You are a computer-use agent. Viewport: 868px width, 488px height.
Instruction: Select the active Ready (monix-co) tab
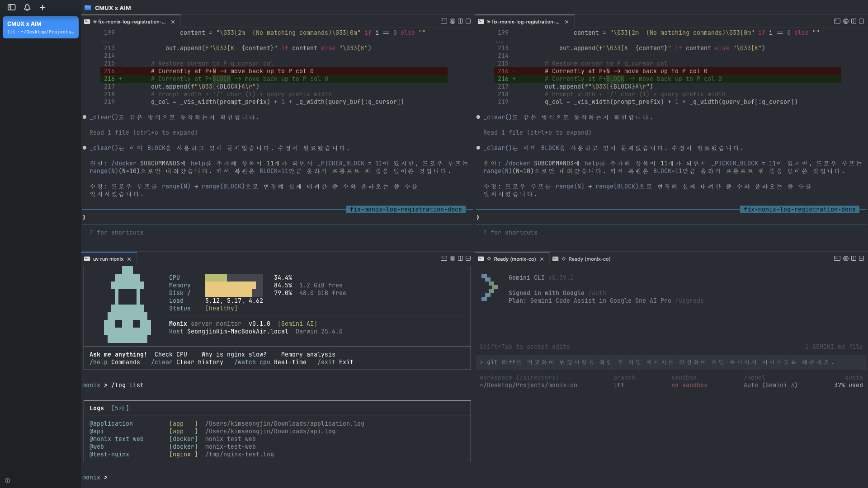point(512,259)
